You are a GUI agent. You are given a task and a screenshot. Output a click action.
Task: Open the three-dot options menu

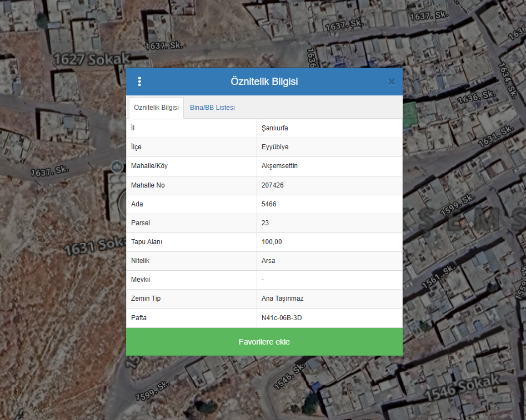click(139, 82)
